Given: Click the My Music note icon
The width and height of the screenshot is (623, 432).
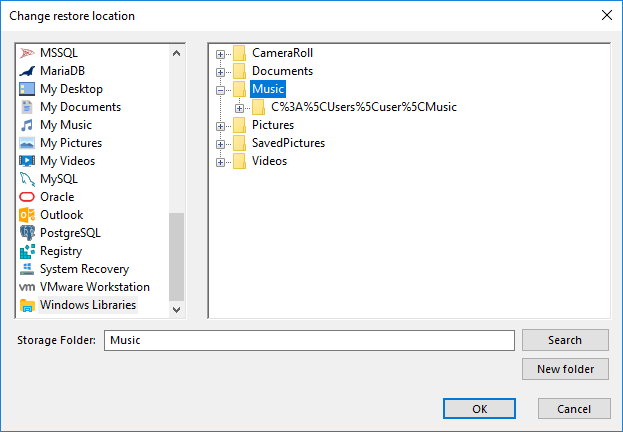Looking at the screenshot, I should (27, 125).
